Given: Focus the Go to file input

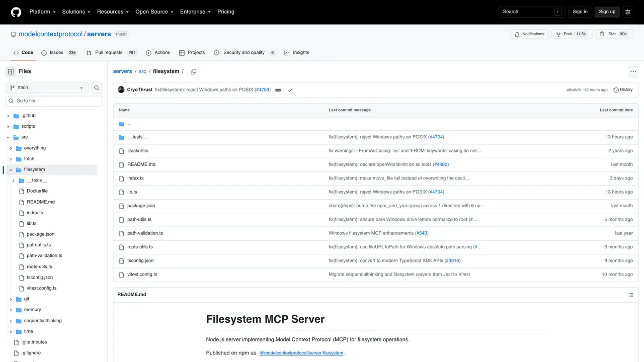Looking at the screenshot, I should click(x=53, y=101).
